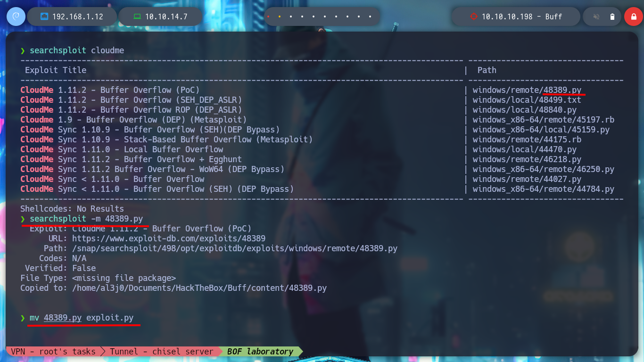The image size is (644, 362).
Task: Click exploit.py in the mv command
Action: [110, 318]
